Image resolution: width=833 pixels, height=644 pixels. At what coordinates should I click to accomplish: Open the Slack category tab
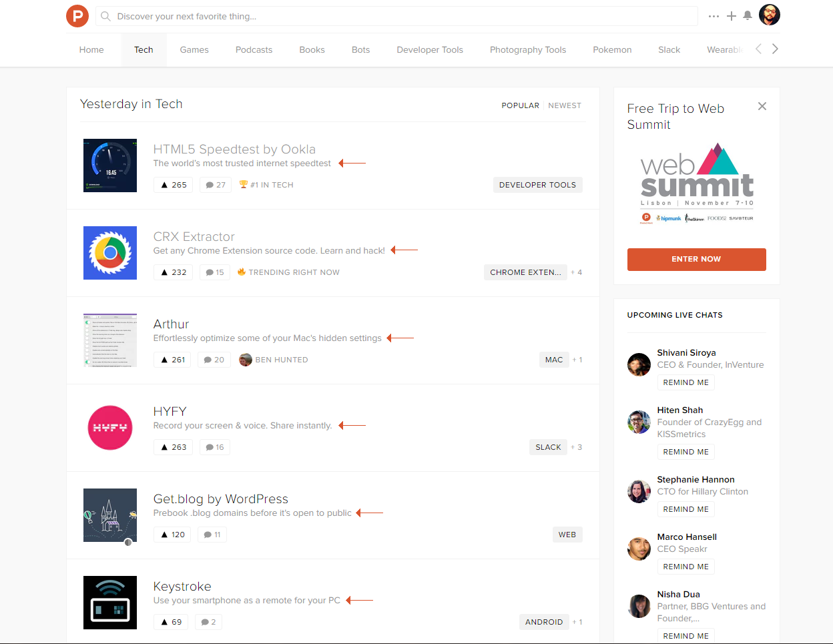(x=669, y=49)
